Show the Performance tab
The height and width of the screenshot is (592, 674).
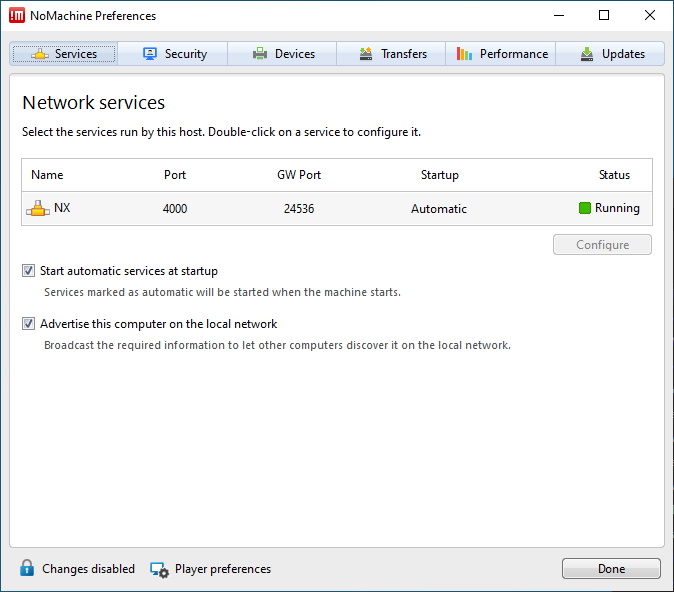pyautogui.click(x=501, y=54)
